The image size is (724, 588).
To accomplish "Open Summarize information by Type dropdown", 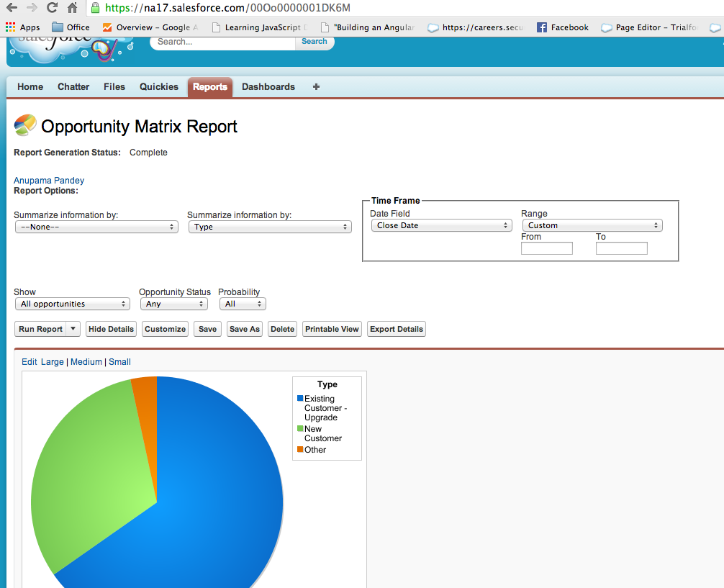I will click(x=270, y=227).
